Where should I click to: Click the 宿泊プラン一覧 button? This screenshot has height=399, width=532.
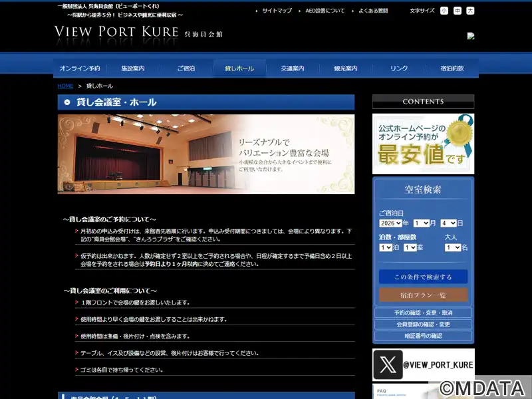coord(424,295)
